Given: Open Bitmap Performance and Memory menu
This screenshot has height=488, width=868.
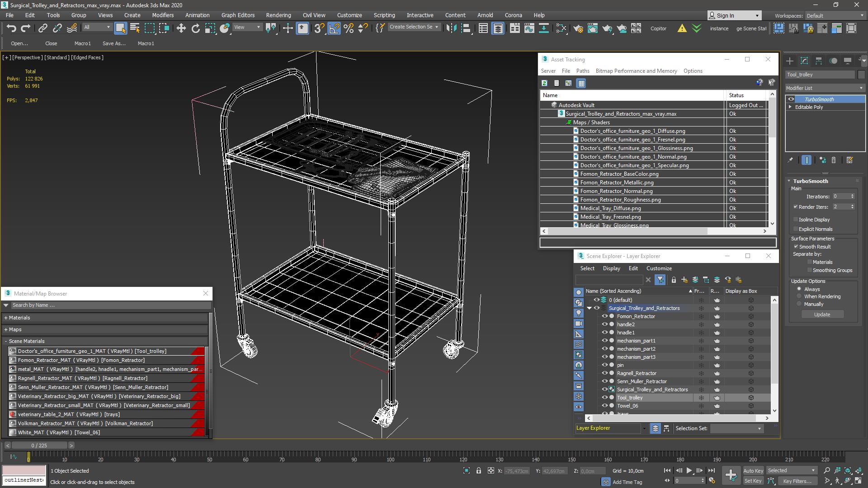Looking at the screenshot, I should (x=636, y=71).
